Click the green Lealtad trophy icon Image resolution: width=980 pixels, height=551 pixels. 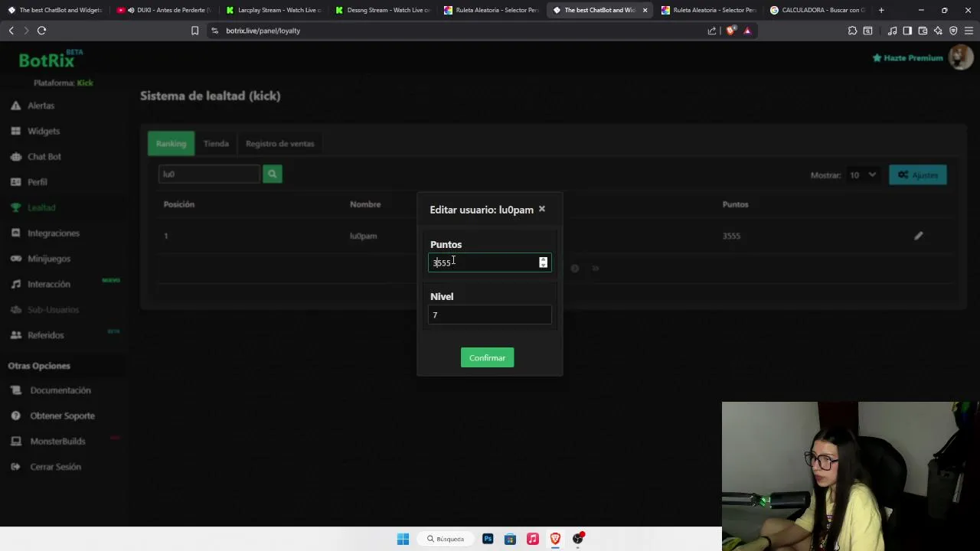pos(15,207)
